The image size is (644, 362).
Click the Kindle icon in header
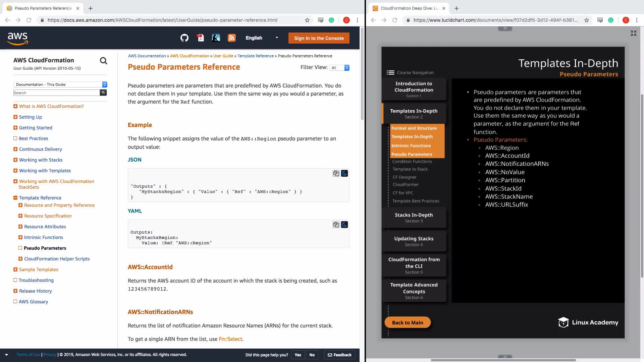tap(216, 38)
